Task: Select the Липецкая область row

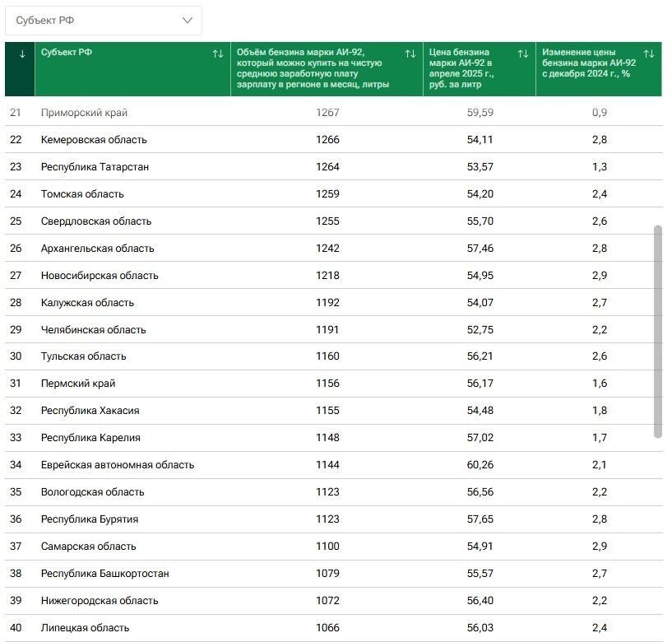Action: coord(334,627)
